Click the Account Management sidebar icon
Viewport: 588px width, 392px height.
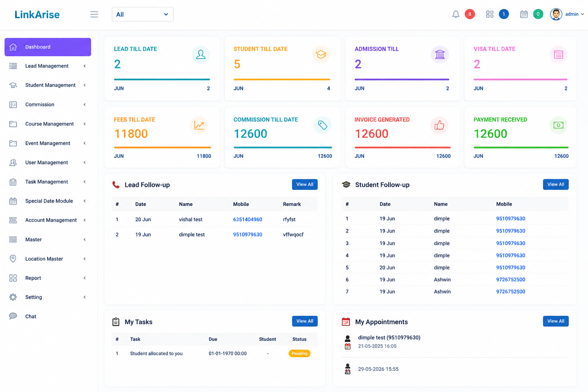point(13,220)
